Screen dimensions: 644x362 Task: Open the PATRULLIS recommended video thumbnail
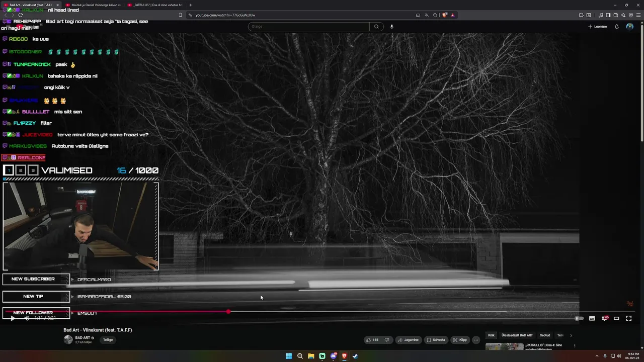coord(504,346)
